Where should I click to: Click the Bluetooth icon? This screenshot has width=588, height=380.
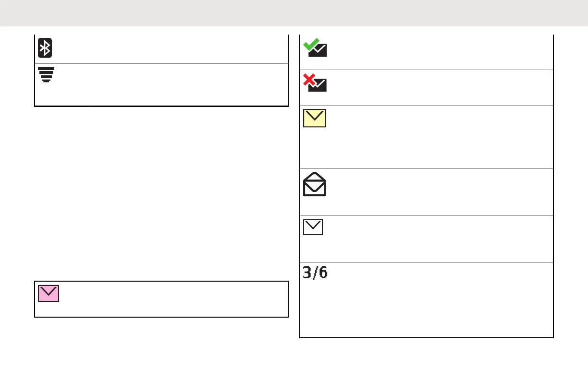[x=45, y=48]
